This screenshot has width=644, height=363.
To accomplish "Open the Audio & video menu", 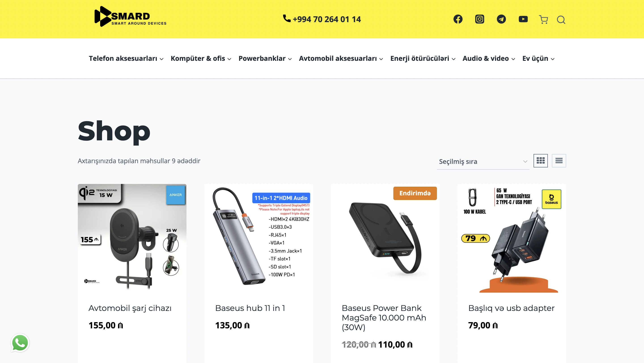I will pos(489,59).
